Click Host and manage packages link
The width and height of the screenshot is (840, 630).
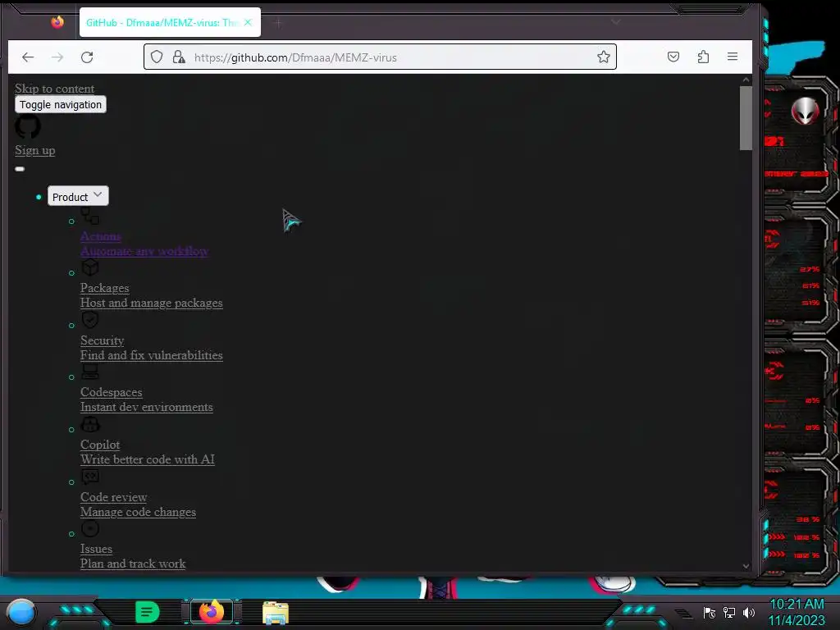tap(151, 303)
